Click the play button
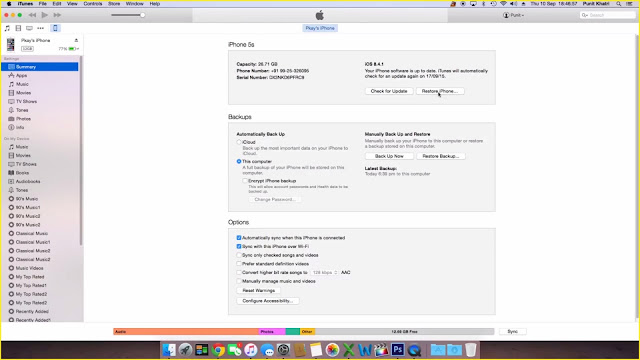 (x=45, y=15)
